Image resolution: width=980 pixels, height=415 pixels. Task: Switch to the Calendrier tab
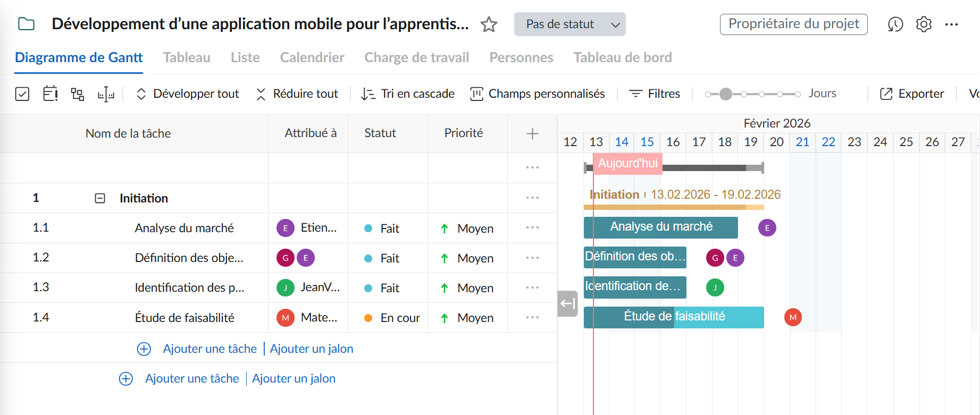312,57
